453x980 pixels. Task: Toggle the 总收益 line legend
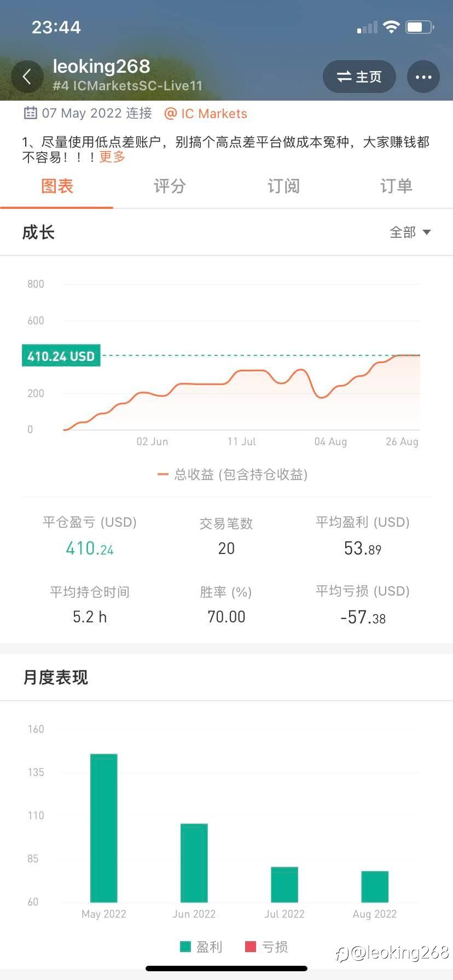pos(233,474)
